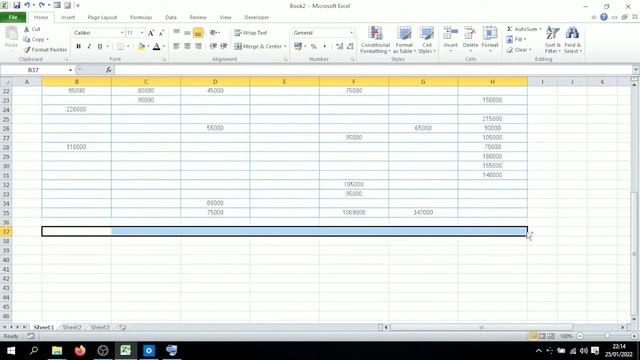
Task: Switch to the Data tab
Action: [x=171, y=18]
